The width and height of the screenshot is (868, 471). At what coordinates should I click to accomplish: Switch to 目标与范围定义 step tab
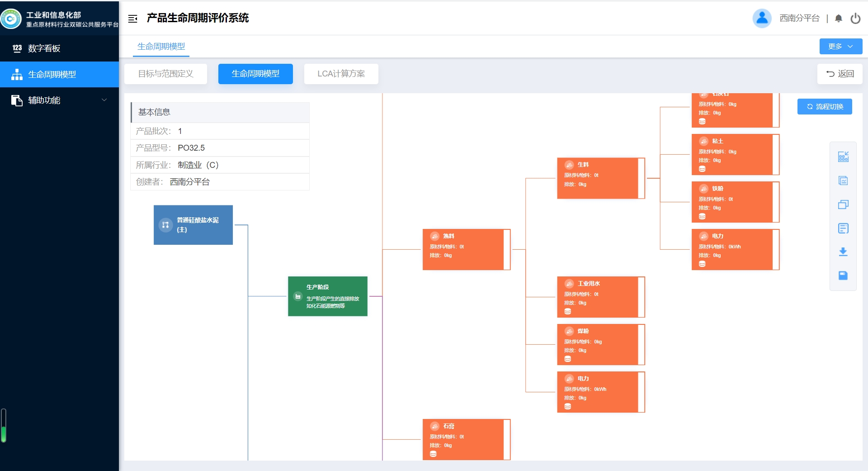(165, 74)
